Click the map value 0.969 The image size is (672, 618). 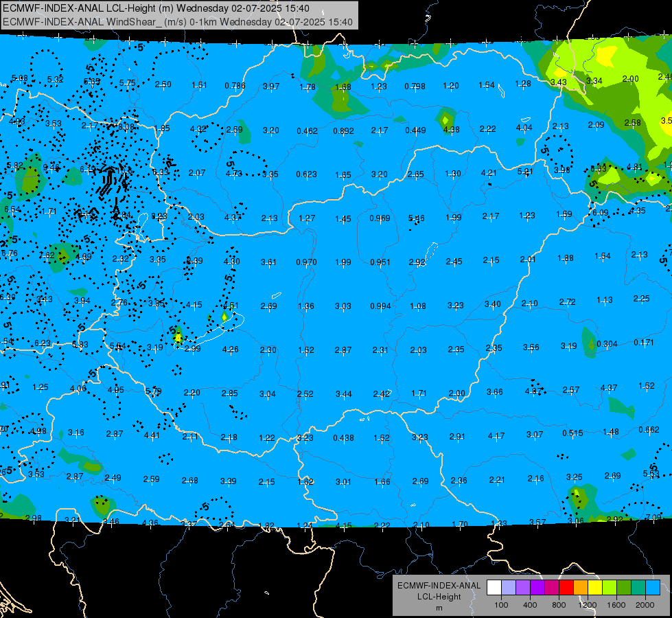click(380, 218)
